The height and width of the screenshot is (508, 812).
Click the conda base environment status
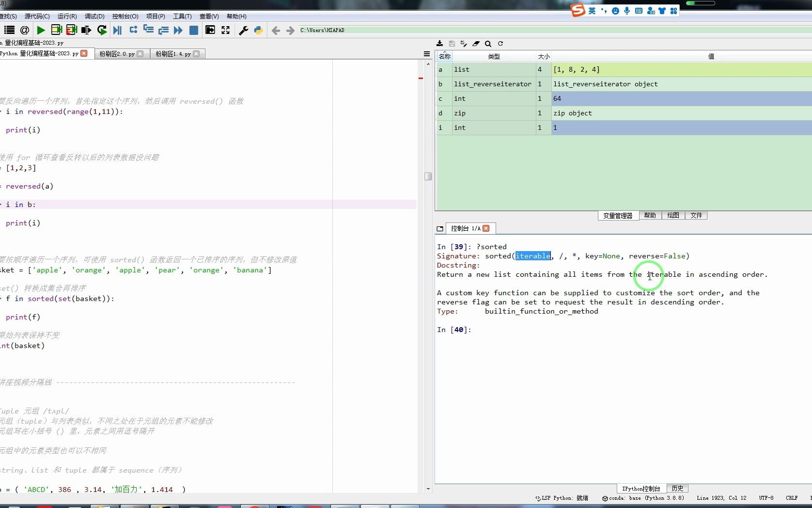(643, 498)
